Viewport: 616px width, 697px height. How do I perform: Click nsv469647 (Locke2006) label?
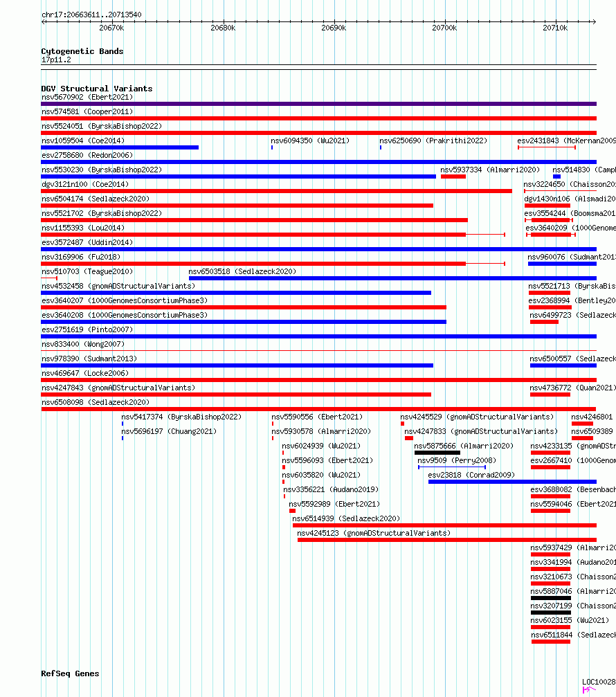[85, 373]
